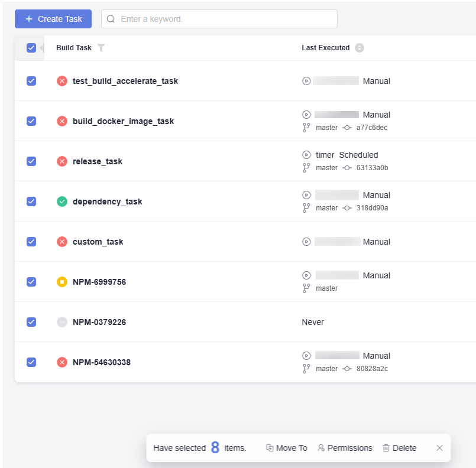The image size is (476, 468).
Task: Open NPM-54630338 build task
Action: pos(101,362)
